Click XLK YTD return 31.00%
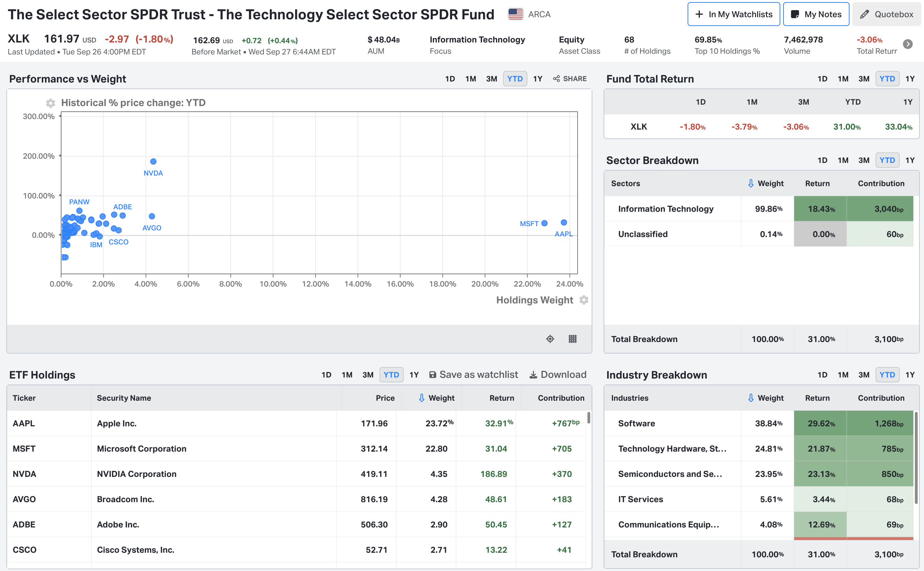 [847, 126]
